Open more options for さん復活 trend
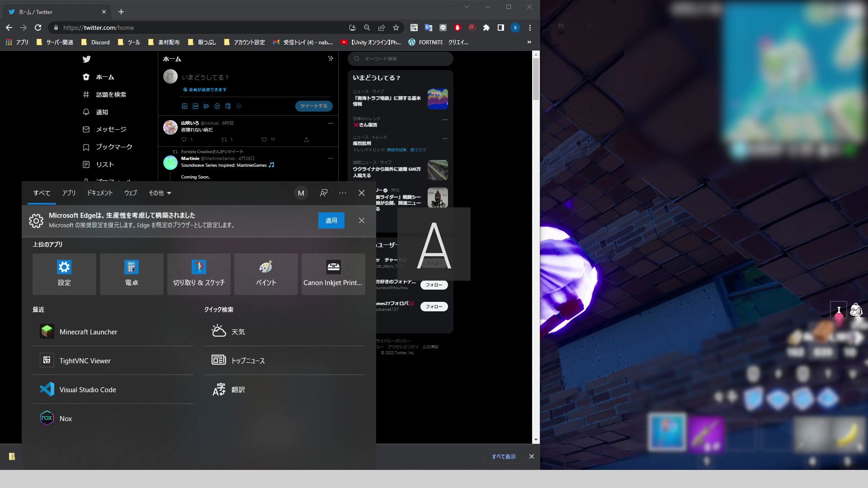This screenshot has height=488, width=868. tap(445, 120)
